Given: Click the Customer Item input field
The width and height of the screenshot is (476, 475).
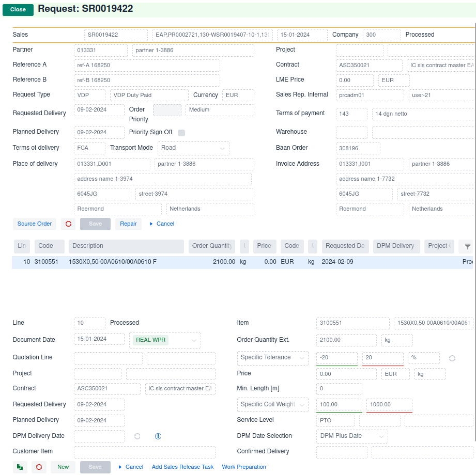Looking at the screenshot, I should 145,452.
